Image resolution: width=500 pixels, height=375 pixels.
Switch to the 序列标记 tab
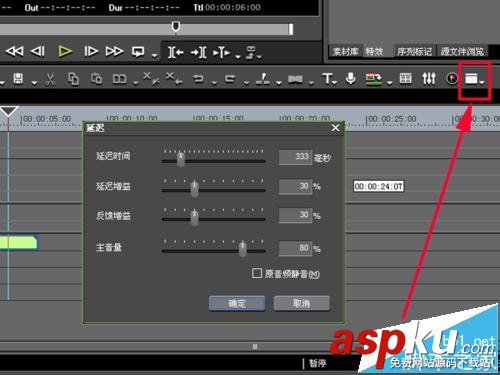[414, 52]
